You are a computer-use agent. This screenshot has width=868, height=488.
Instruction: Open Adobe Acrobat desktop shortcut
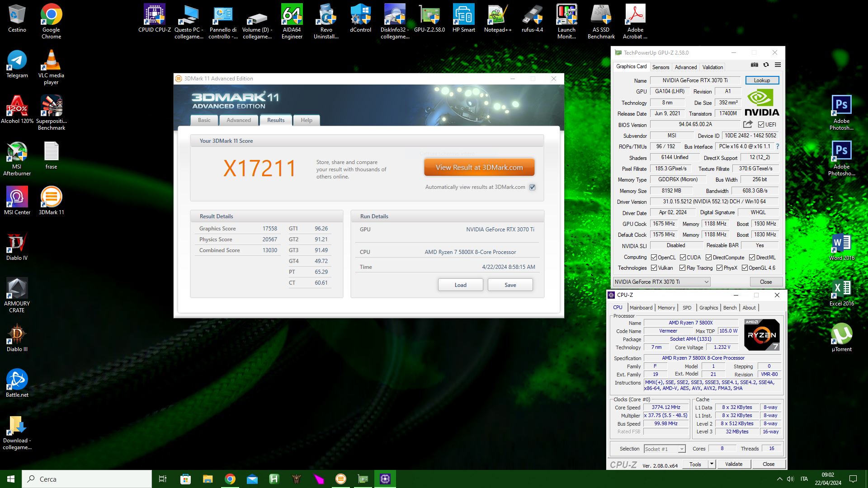coord(636,22)
